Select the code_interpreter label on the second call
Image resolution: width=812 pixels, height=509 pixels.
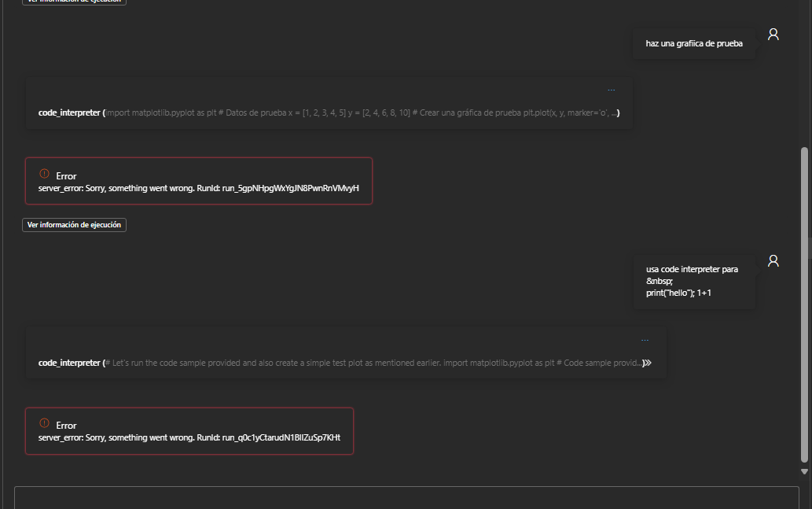[x=68, y=363]
